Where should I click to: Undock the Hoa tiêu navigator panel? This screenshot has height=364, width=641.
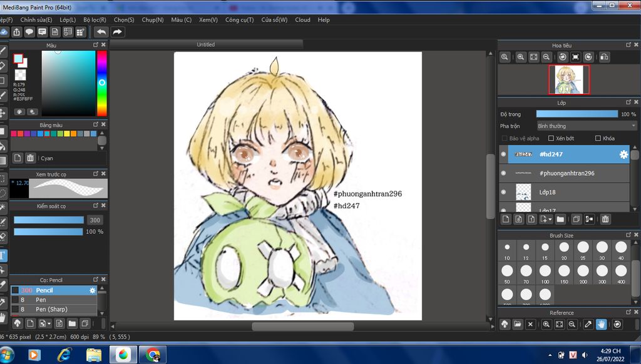pyautogui.click(x=628, y=44)
